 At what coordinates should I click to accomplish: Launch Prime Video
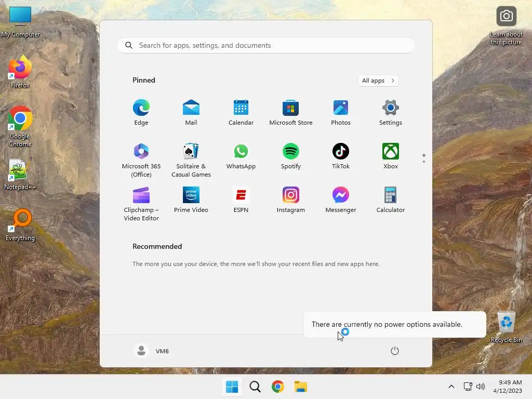[191, 200]
